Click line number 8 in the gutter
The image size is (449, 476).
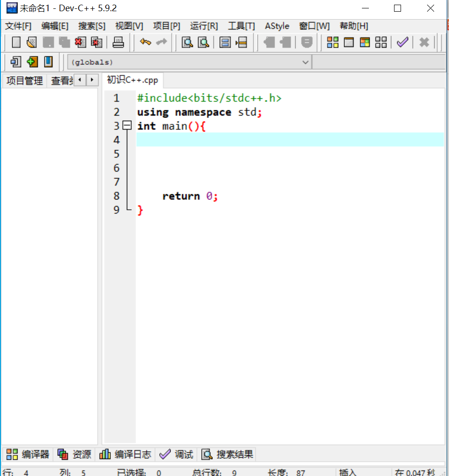(116, 196)
